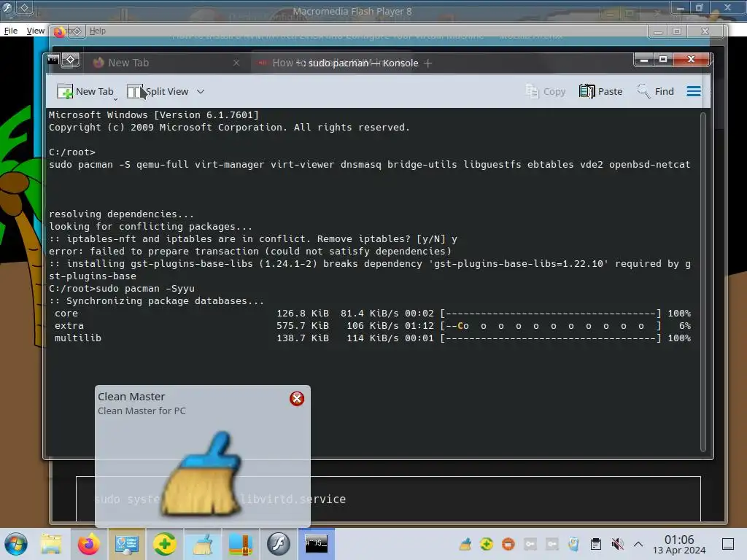Click the libvirtd.service code box in Firefox

[x=388, y=499]
